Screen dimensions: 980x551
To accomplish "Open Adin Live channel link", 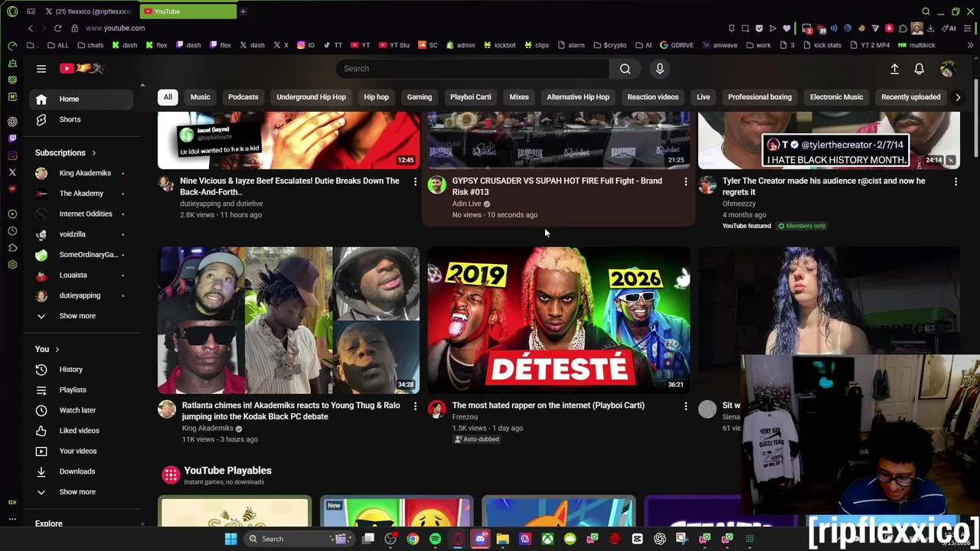I will coord(466,204).
